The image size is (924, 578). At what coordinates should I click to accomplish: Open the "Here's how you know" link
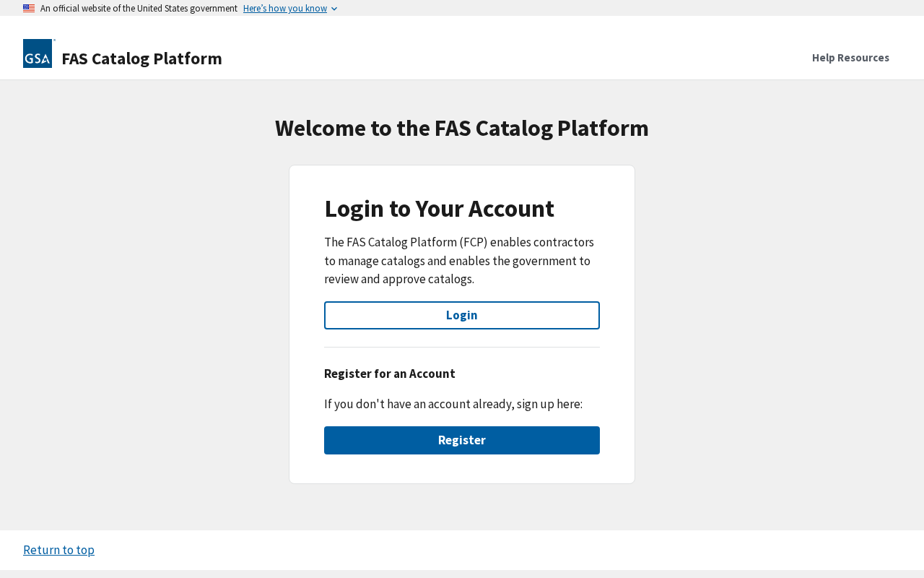(284, 9)
